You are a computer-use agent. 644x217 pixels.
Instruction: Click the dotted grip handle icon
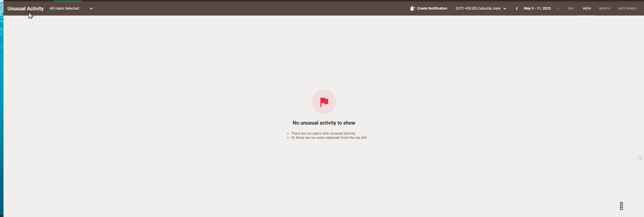point(621,206)
